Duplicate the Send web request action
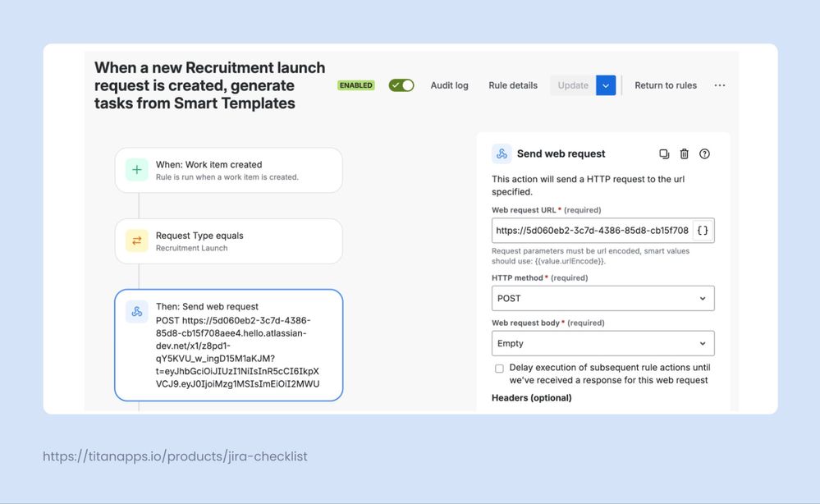The width and height of the screenshot is (820, 504). [x=664, y=153]
